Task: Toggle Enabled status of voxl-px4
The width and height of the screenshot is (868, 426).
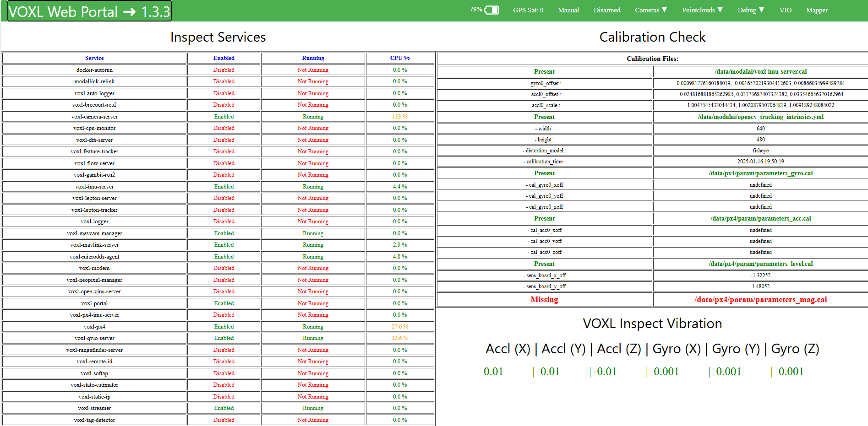Action: pyautogui.click(x=224, y=327)
